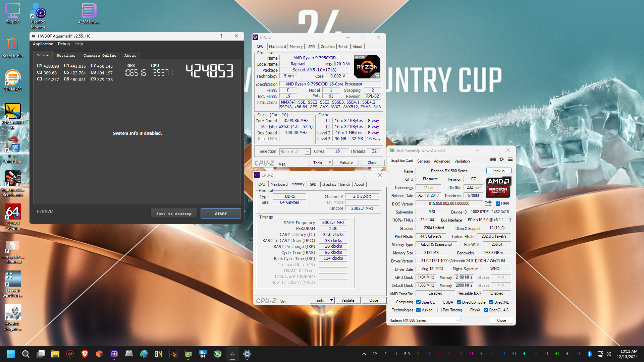Open Socket #1 selection dropdown
Image resolution: width=644 pixels, height=362 pixels.
pyautogui.click(x=295, y=152)
